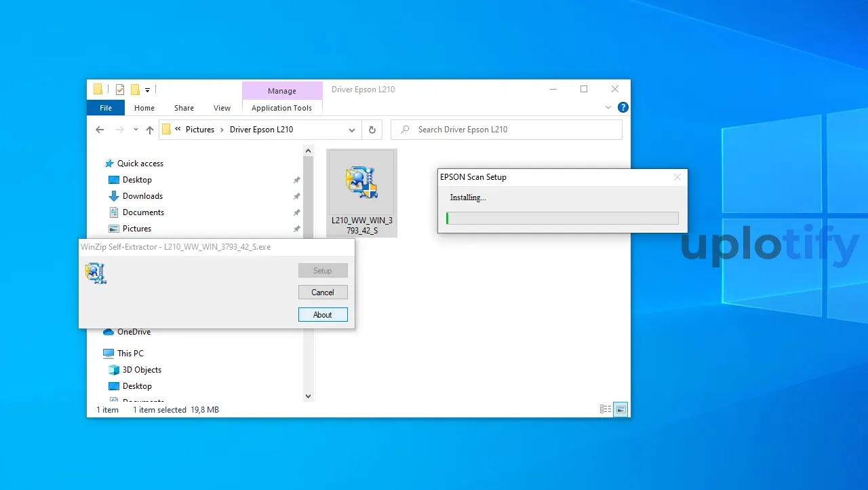
Task: Go forward with the forward arrow
Action: pyautogui.click(x=119, y=130)
